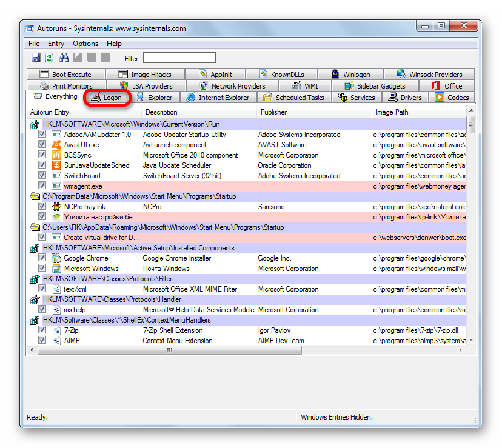Click registry icon of HKLM Run key
This screenshot has width=502, height=448.
[35, 124]
